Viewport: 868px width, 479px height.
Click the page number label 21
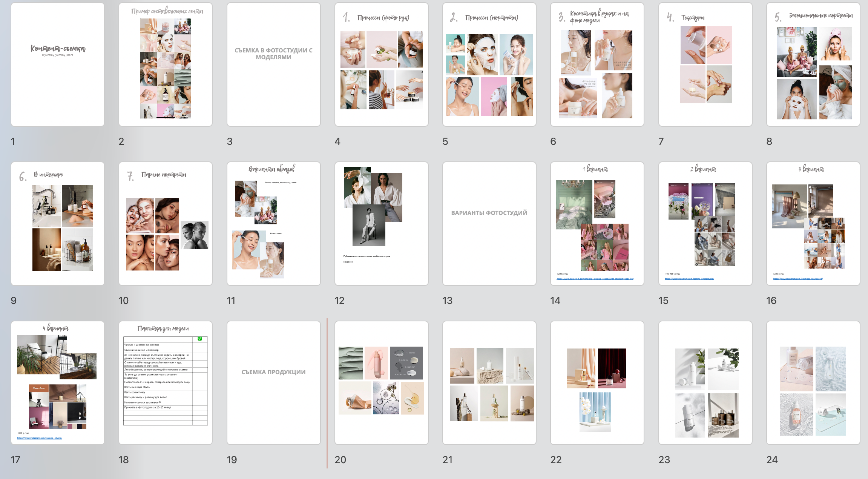pyautogui.click(x=447, y=460)
